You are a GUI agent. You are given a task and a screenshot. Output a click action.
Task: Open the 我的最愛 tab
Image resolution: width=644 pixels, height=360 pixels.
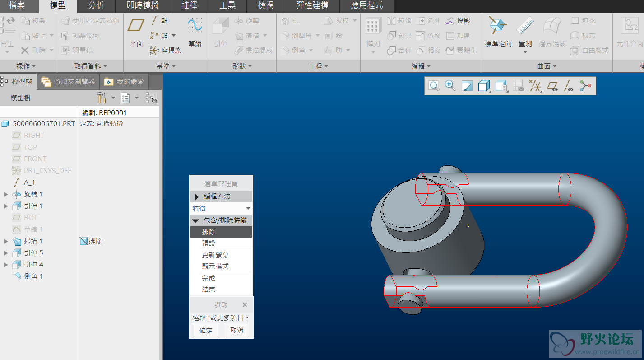(x=124, y=82)
